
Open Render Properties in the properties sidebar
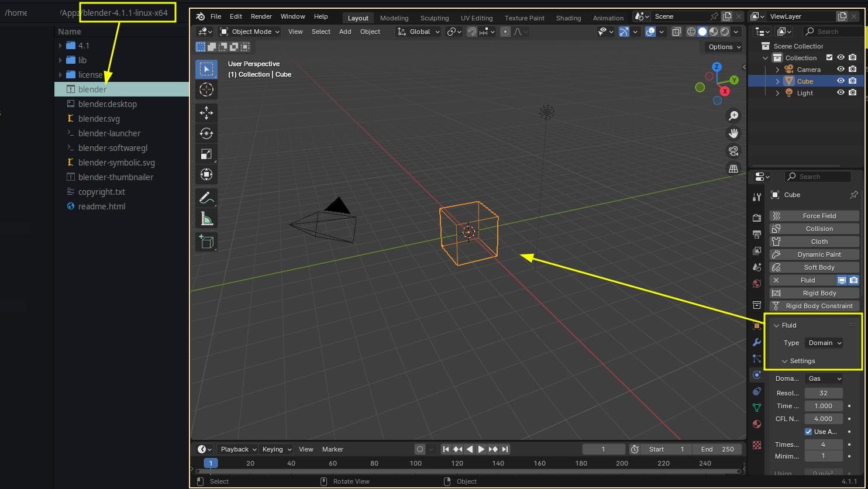(756, 217)
